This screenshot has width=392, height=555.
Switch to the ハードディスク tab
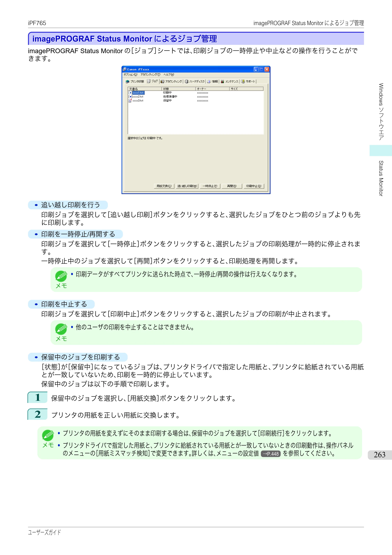(x=195, y=82)
